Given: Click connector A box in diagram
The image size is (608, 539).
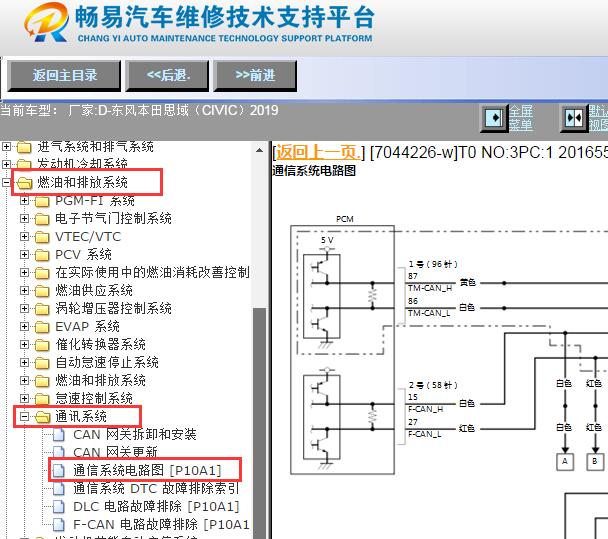Looking at the screenshot, I should pos(565,462).
